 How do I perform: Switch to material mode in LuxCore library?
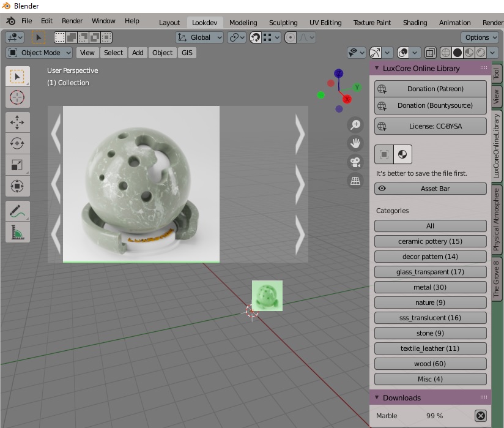pos(402,154)
